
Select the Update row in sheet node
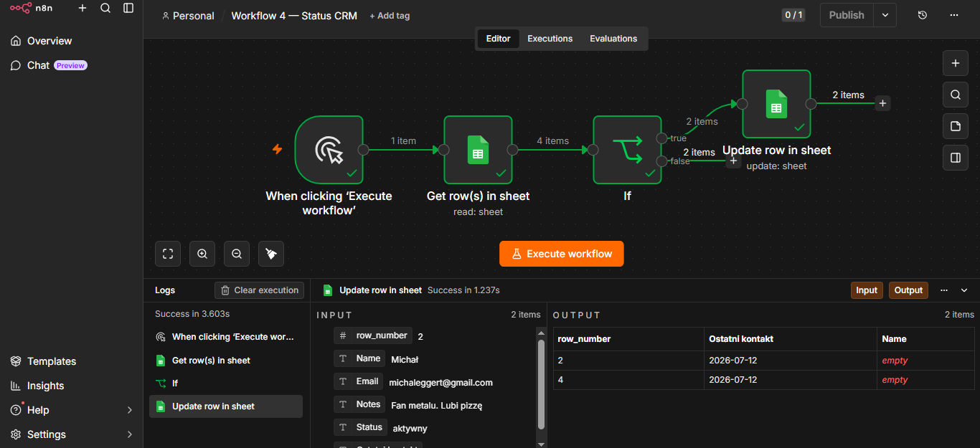point(777,104)
